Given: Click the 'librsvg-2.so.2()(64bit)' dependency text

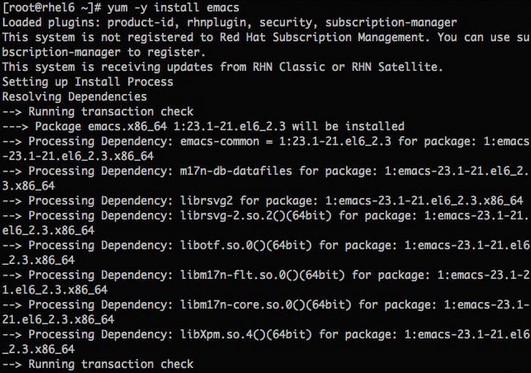Looking at the screenshot, I should [256, 215].
